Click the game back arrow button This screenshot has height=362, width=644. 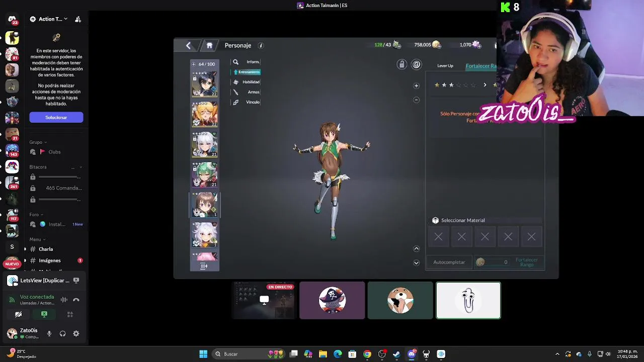pos(188,45)
